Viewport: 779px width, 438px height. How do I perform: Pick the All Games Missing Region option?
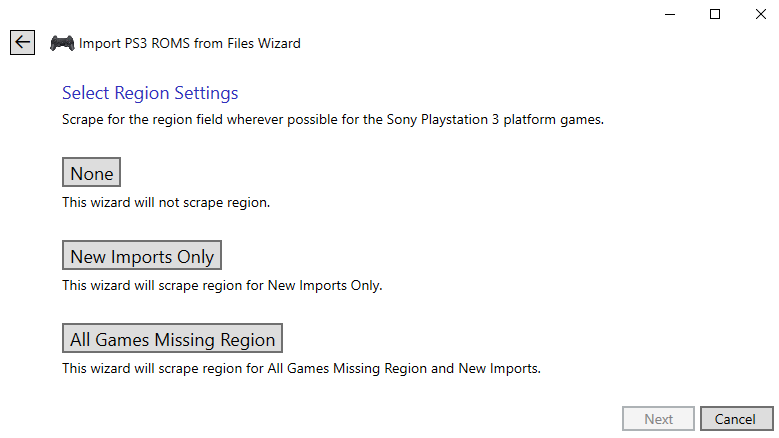click(x=172, y=338)
